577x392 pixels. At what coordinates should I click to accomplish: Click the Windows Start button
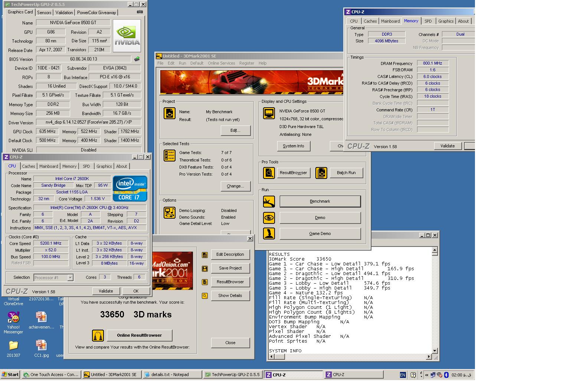10,375
